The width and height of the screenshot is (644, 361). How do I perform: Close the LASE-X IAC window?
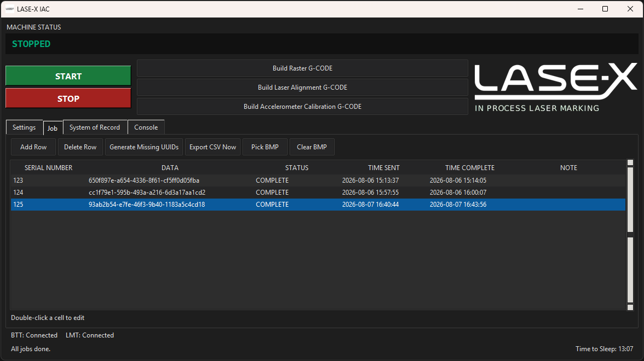(x=630, y=9)
